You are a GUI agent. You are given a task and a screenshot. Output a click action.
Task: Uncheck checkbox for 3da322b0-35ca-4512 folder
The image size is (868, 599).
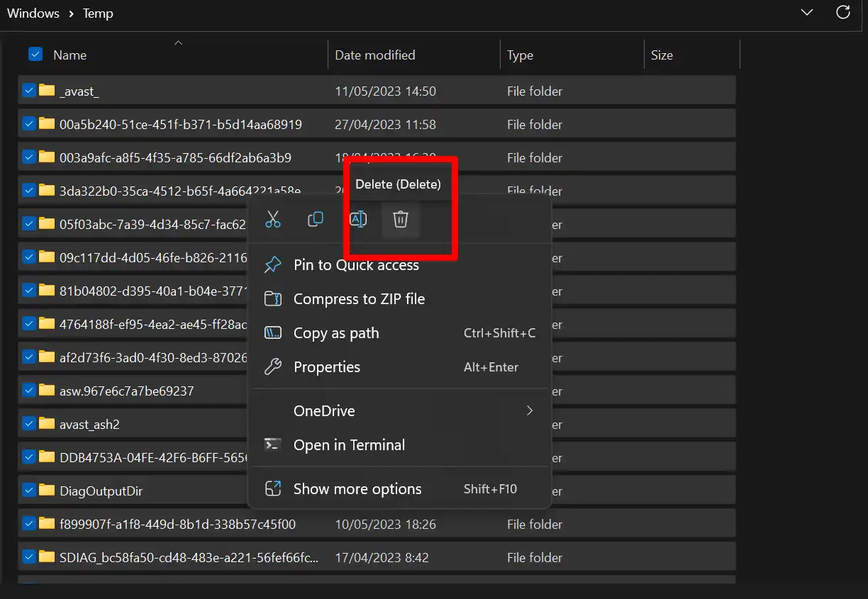coord(29,190)
